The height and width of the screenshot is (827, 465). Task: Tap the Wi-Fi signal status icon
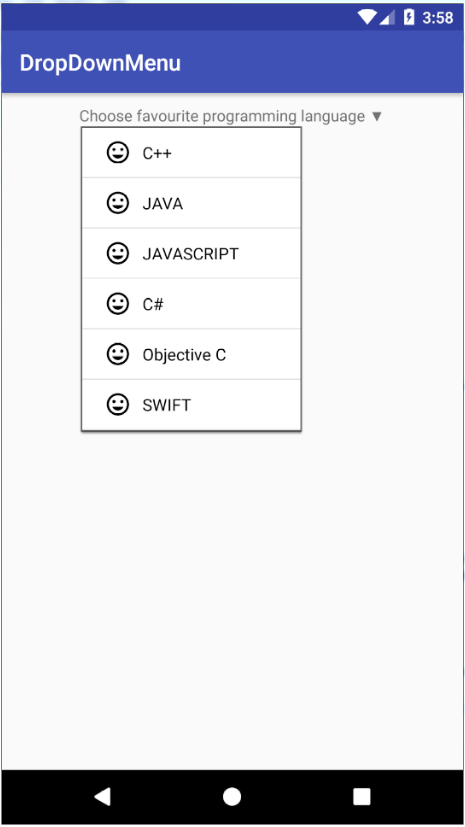pyautogui.click(x=367, y=17)
